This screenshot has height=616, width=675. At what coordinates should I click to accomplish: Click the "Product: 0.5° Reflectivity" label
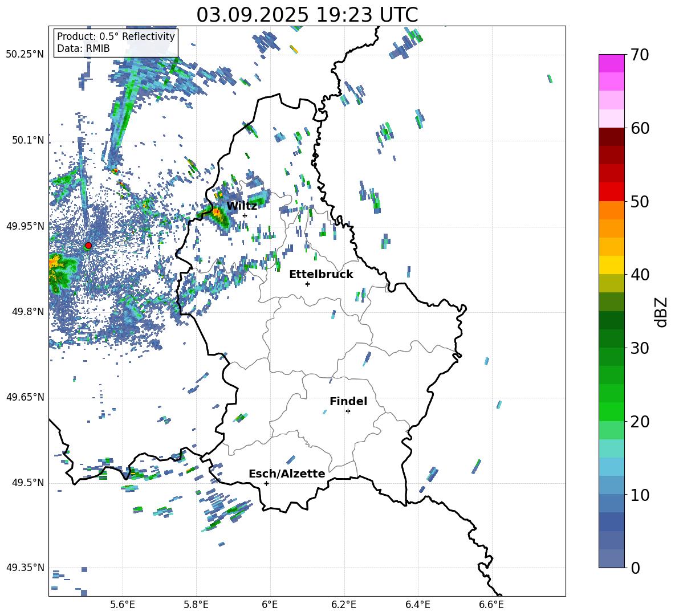[x=116, y=36]
